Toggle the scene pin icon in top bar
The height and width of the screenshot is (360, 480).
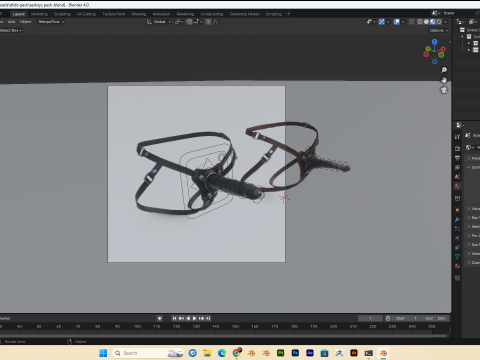[x=477, y=13]
